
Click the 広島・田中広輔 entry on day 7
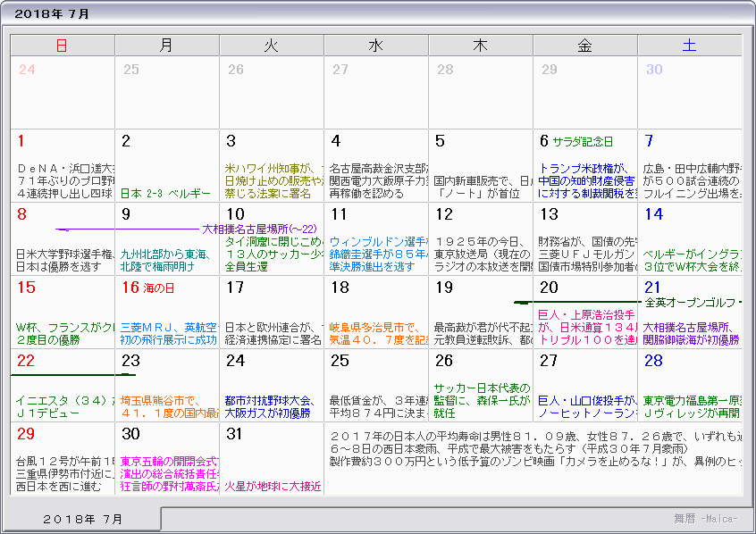(692, 181)
